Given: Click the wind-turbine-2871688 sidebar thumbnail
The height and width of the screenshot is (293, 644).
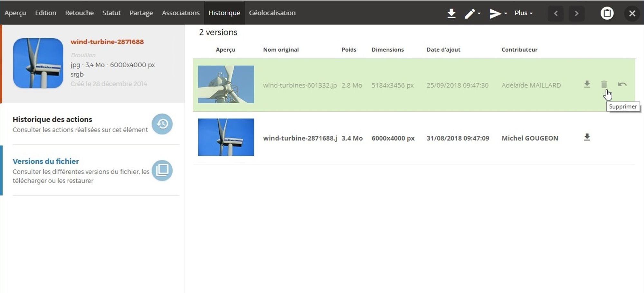Looking at the screenshot, I should point(38,63).
